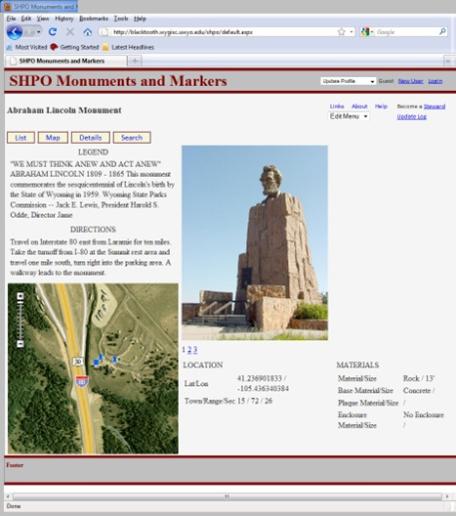Viewport: 456px width, 516px height.
Task: Click the Lincoln monument photo
Action: 255,243
